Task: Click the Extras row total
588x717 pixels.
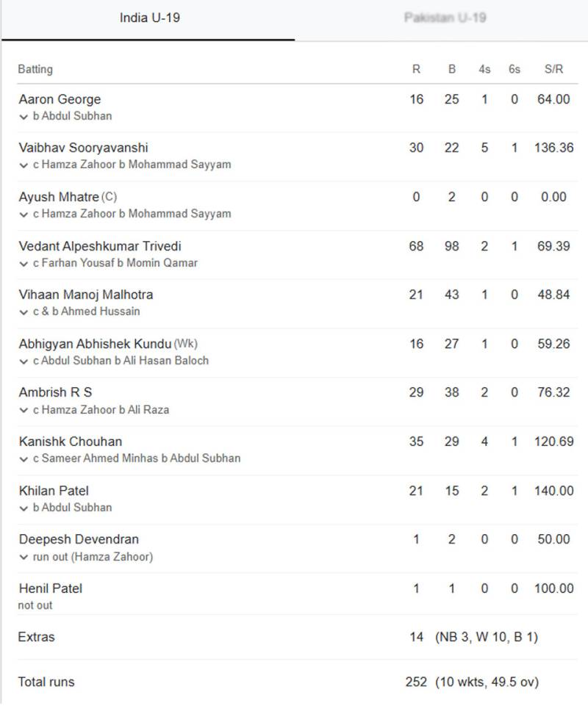Action: click(x=417, y=637)
